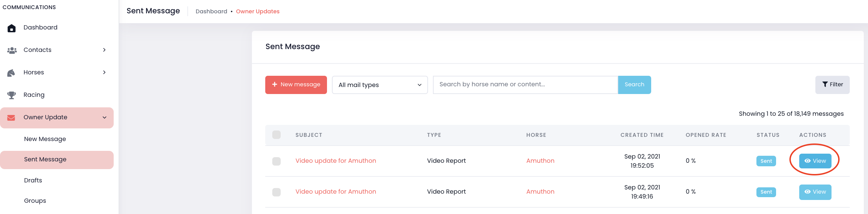Expand the Contacts submenu chevron
Image resolution: width=868 pixels, height=214 pixels.
(104, 50)
